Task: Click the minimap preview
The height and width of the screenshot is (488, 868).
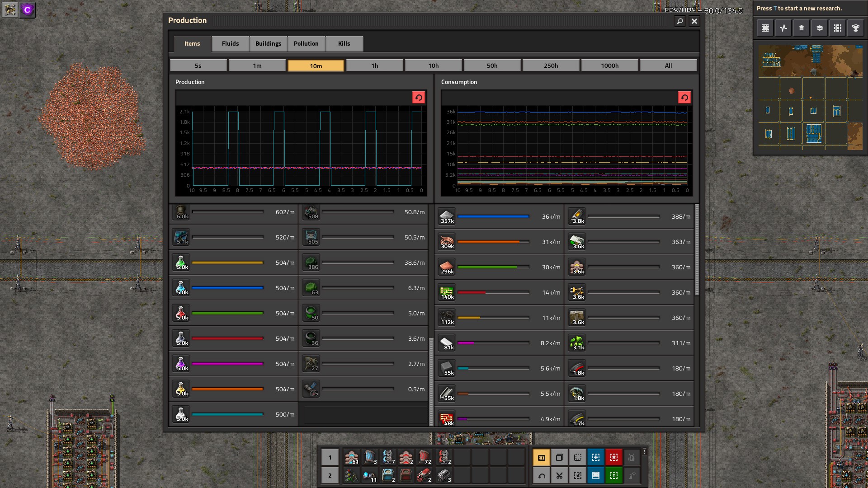Action: pos(811,98)
